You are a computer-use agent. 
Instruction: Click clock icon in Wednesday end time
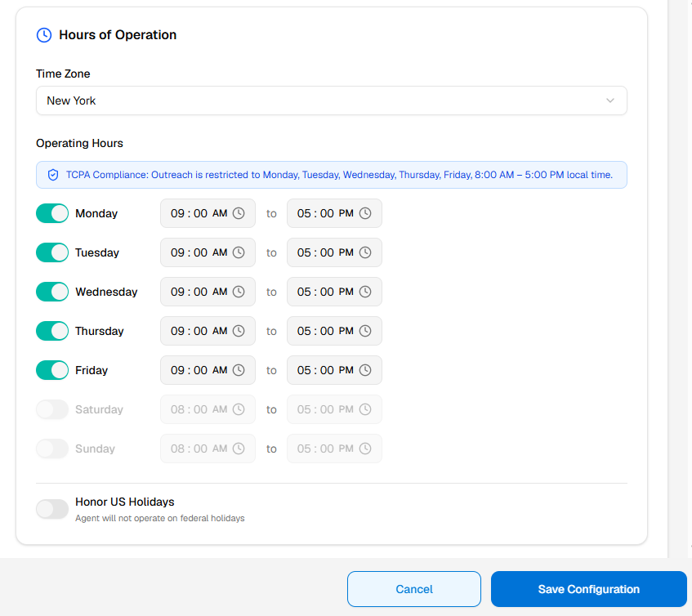365,292
